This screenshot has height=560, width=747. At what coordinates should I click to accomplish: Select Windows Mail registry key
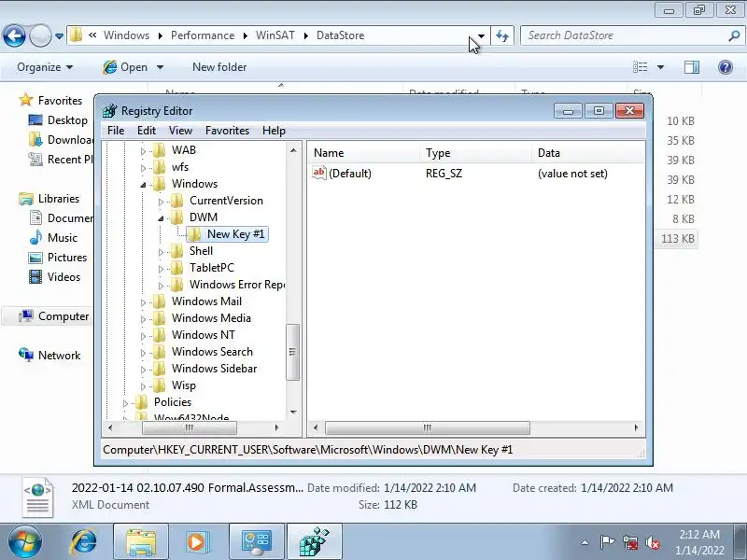click(206, 301)
